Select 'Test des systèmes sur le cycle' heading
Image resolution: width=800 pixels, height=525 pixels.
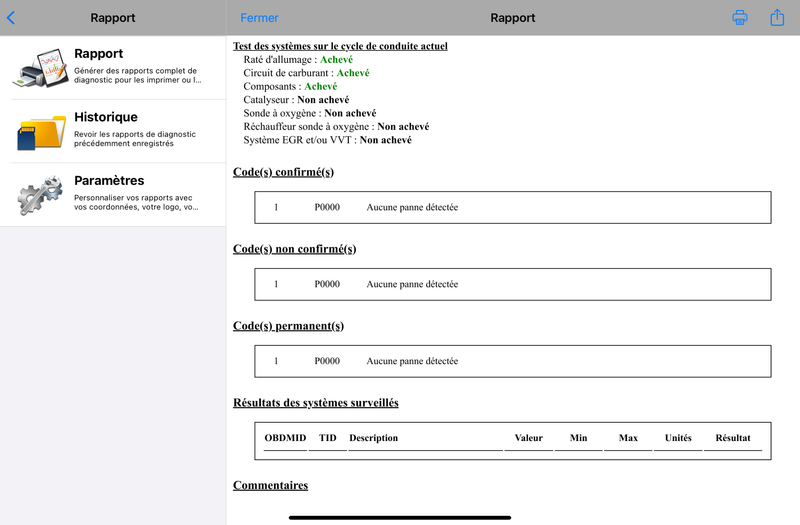point(340,46)
